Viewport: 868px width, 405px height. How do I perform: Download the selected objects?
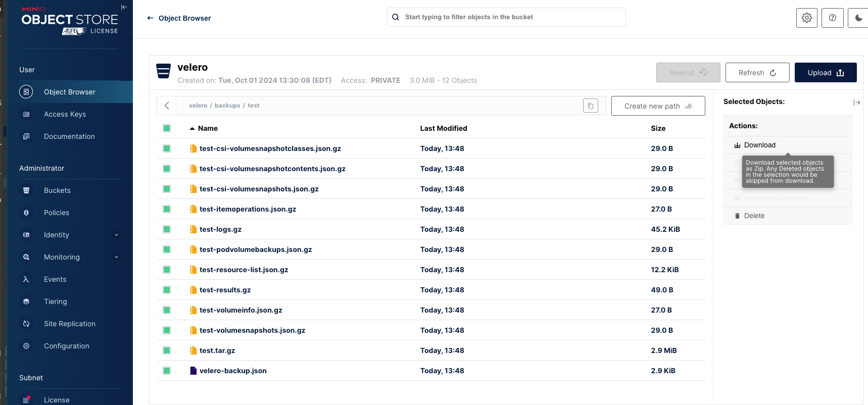[x=788, y=145]
